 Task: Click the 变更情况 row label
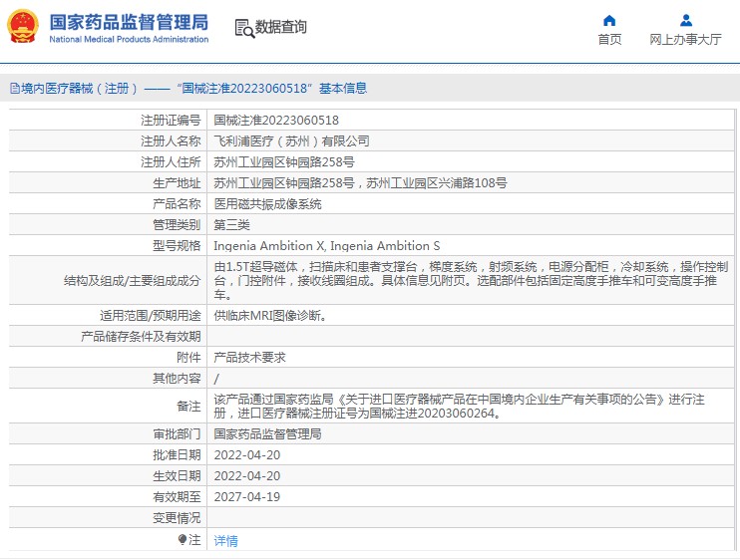[177, 518]
